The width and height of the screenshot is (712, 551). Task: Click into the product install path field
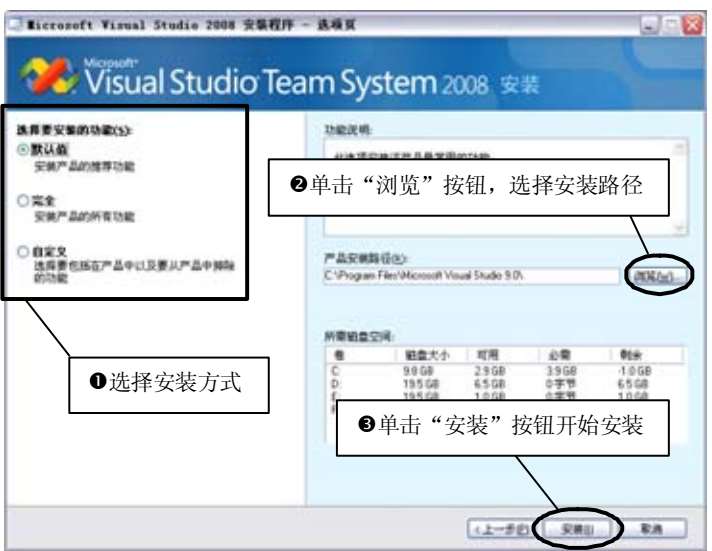(471, 276)
